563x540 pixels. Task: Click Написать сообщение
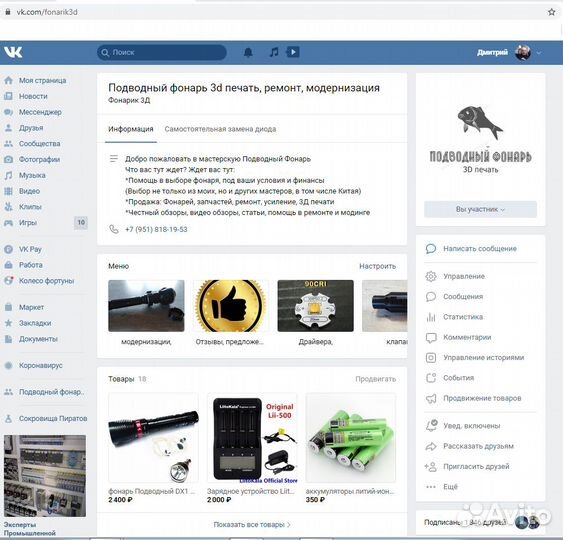pyautogui.click(x=471, y=249)
